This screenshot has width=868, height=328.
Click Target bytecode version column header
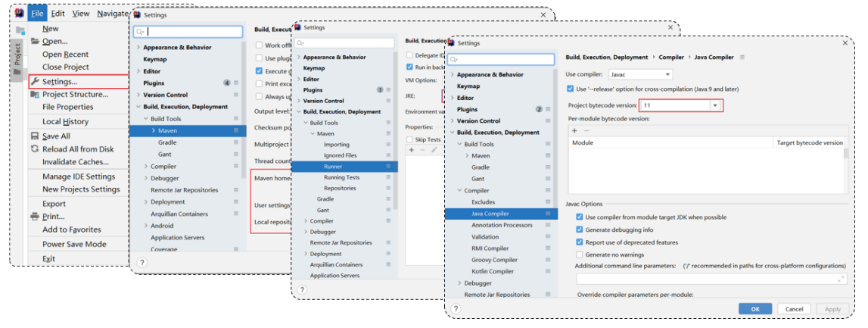point(809,142)
